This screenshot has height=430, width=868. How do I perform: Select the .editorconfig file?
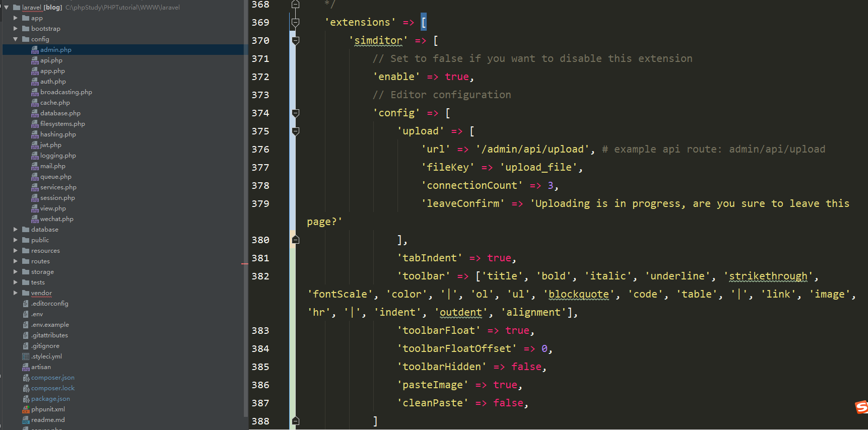(x=49, y=303)
